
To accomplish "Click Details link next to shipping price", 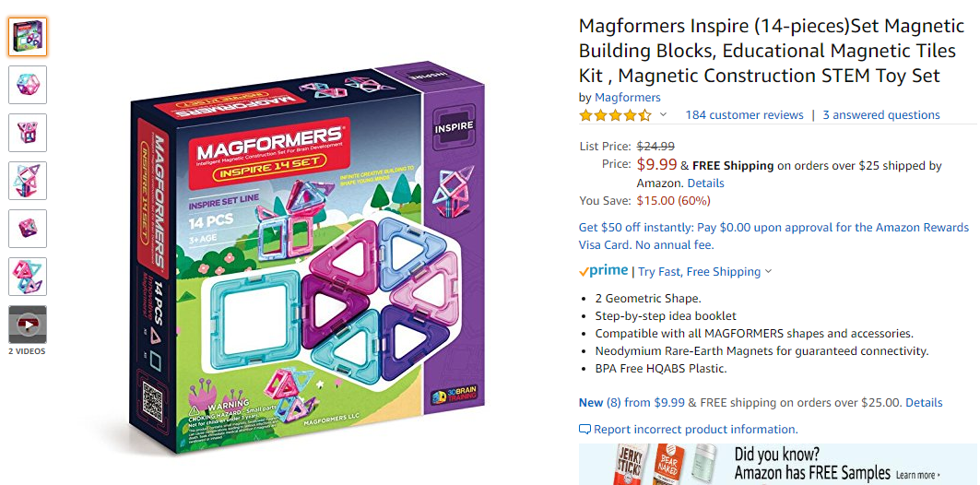I will (705, 183).
